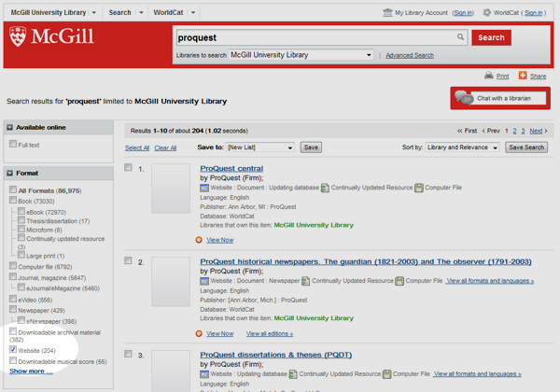Enable the Full text filter
The width and height of the screenshot is (560, 392).
click(x=13, y=144)
